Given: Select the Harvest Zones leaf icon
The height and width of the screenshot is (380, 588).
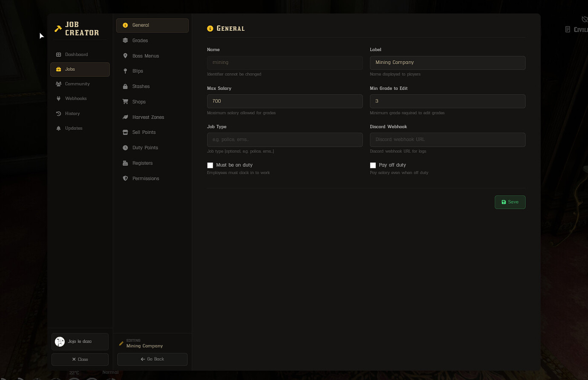Looking at the screenshot, I should pyautogui.click(x=125, y=117).
